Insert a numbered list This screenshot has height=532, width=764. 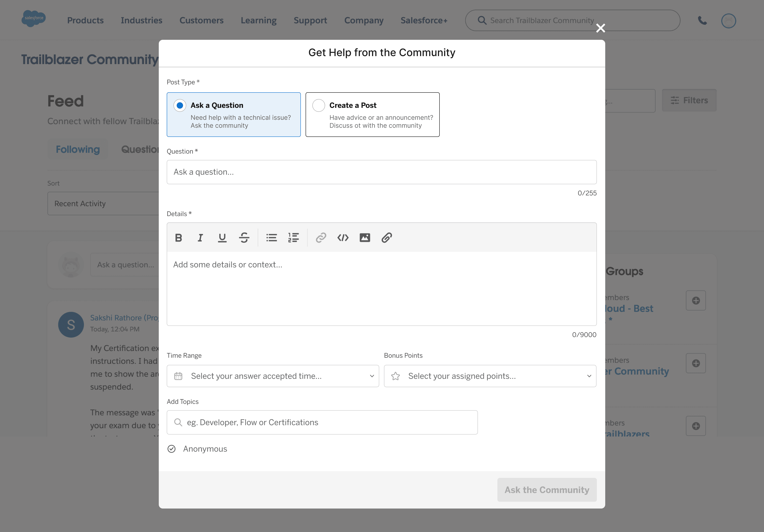(x=293, y=238)
